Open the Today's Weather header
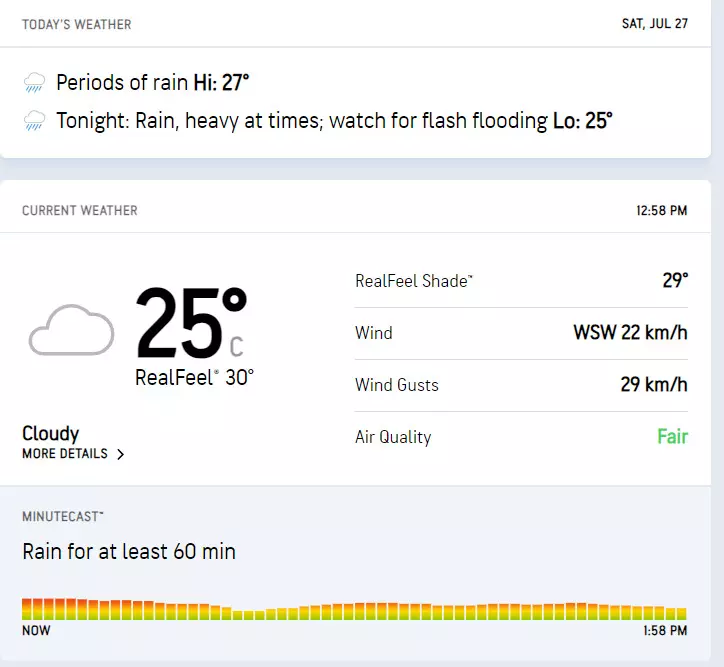This screenshot has width=724, height=667. [x=77, y=24]
